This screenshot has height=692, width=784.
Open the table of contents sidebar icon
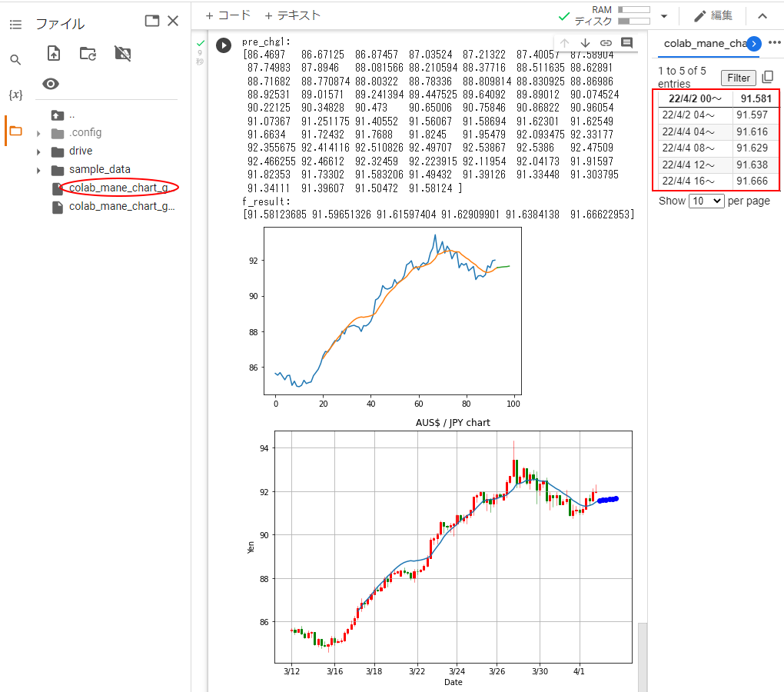tap(15, 25)
